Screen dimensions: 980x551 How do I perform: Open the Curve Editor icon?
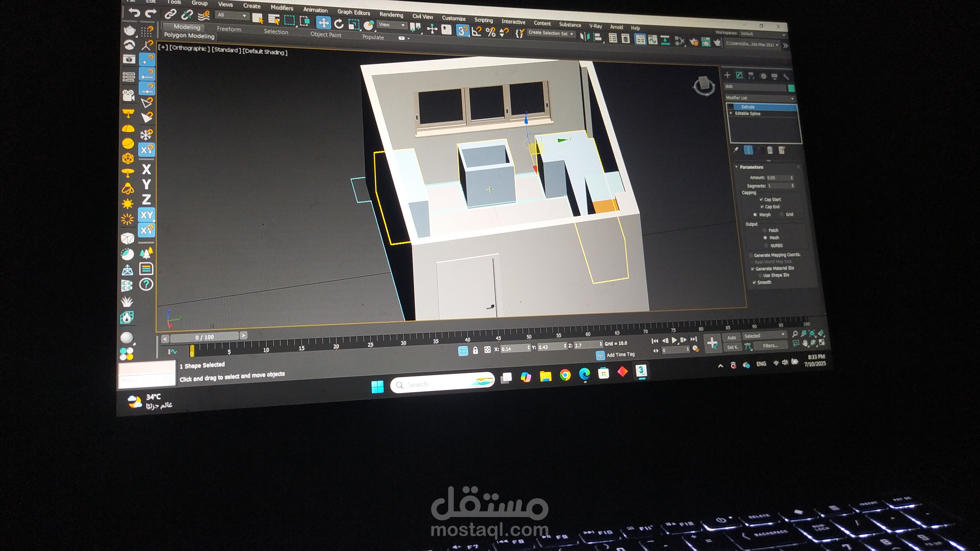pos(653,40)
